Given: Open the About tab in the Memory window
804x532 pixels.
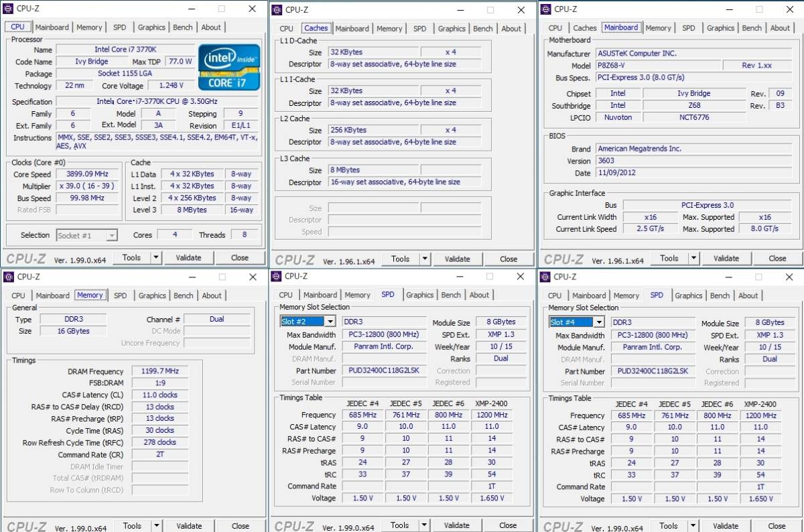Looking at the screenshot, I should click(212, 295).
